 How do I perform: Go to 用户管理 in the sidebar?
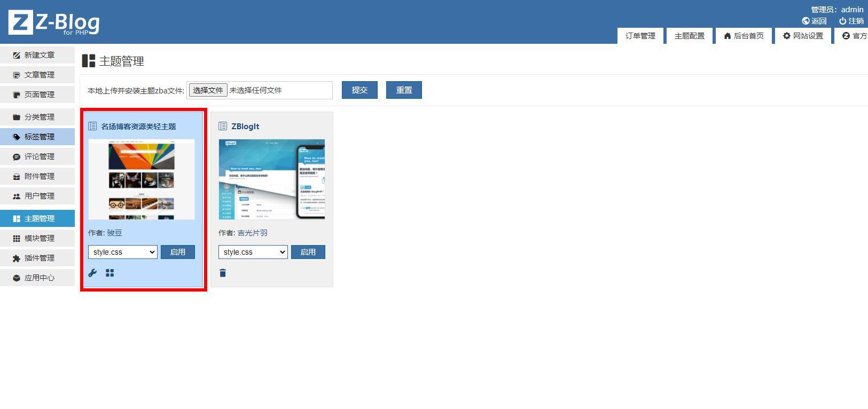37,196
